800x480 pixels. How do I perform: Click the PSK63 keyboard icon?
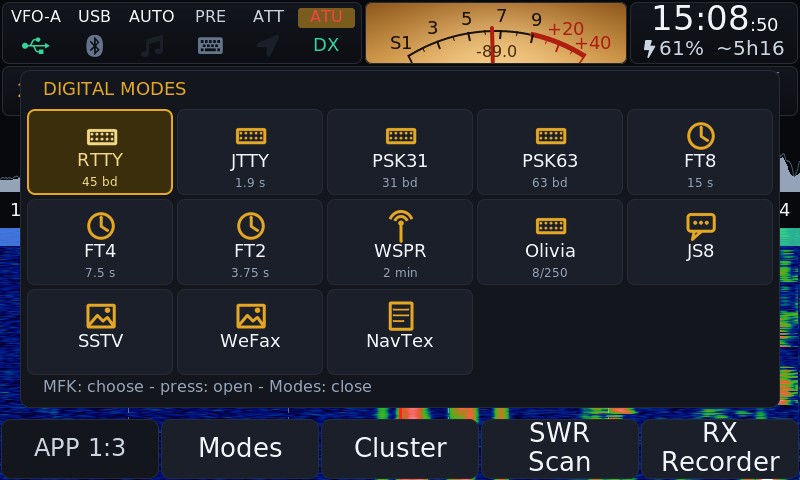(x=551, y=136)
